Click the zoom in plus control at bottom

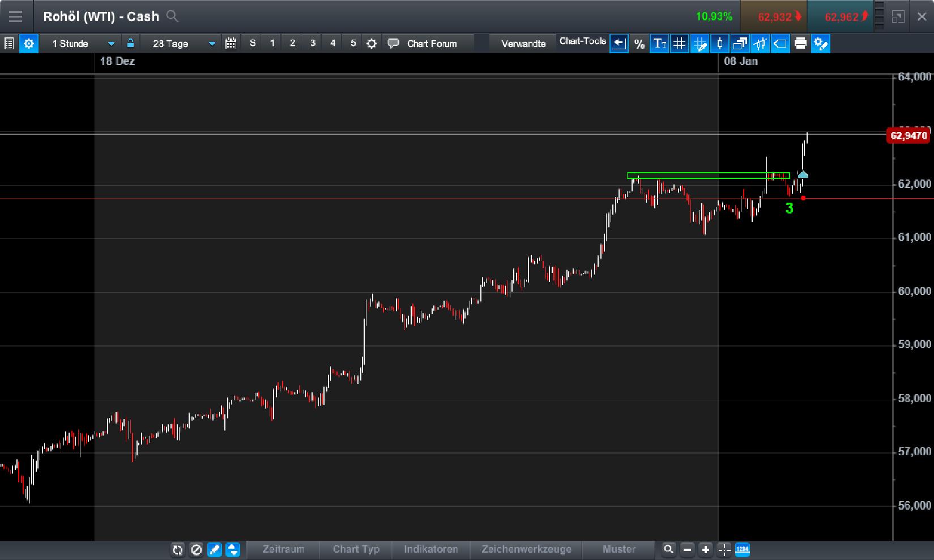pos(705,550)
